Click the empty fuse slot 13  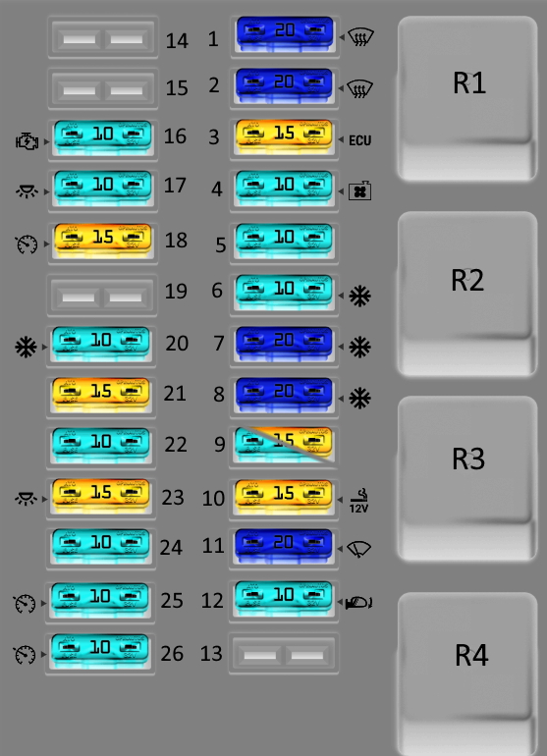coord(284,654)
